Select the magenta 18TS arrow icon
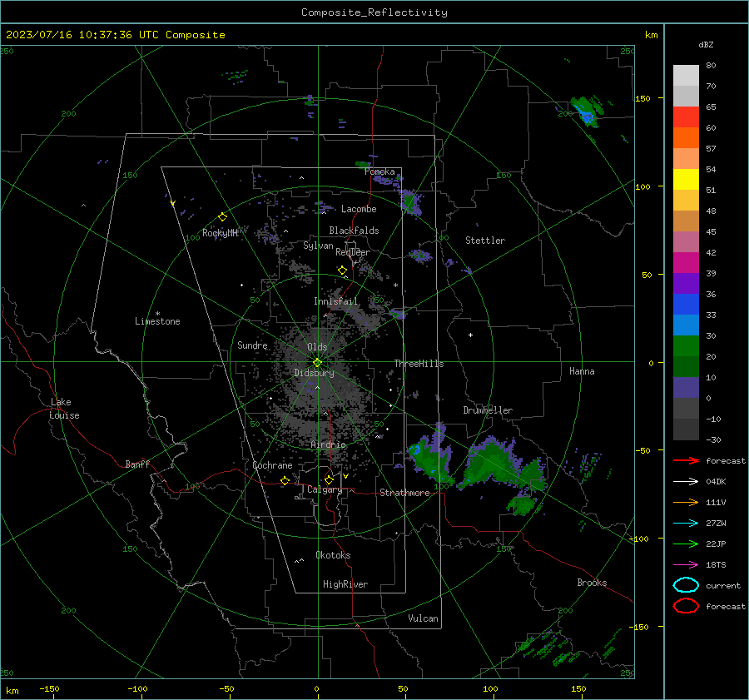 [x=686, y=565]
